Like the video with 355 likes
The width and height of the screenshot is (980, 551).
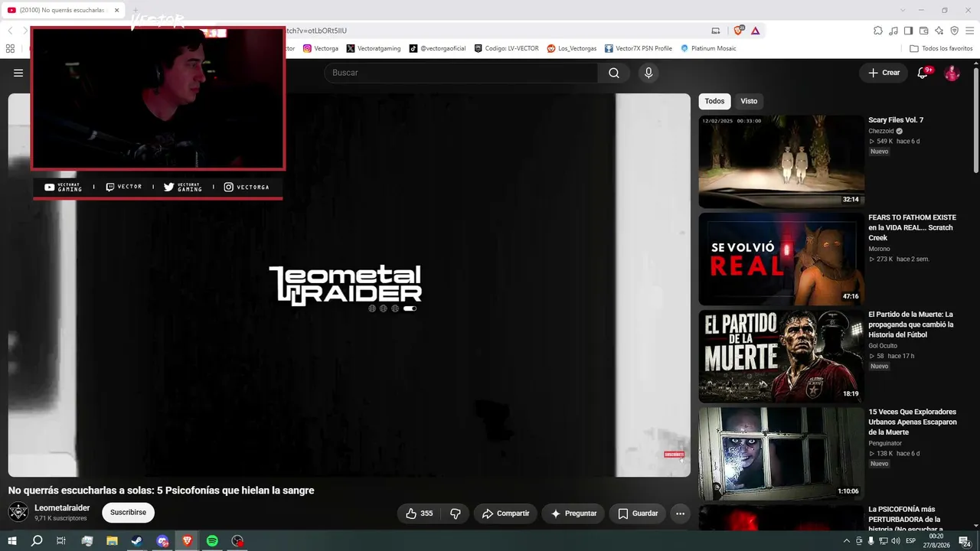[420, 514]
